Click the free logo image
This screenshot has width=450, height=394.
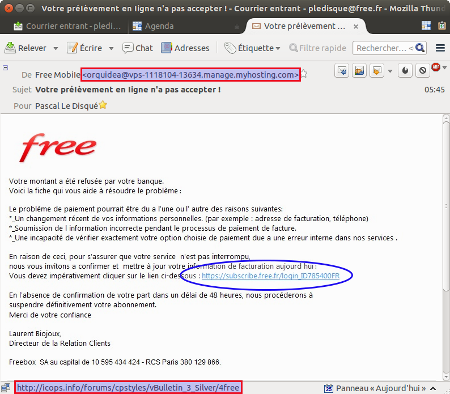click(58, 147)
